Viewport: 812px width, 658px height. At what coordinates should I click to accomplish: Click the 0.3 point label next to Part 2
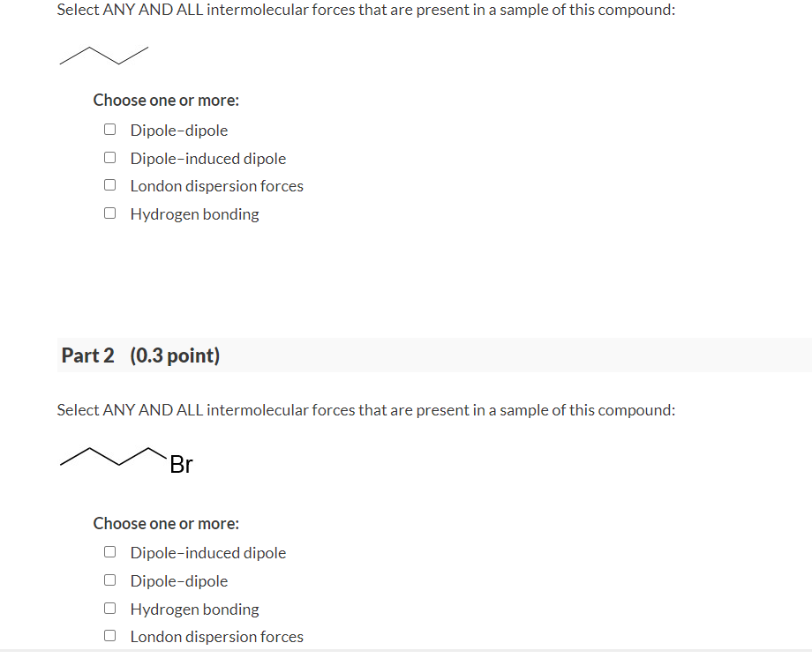175,355
